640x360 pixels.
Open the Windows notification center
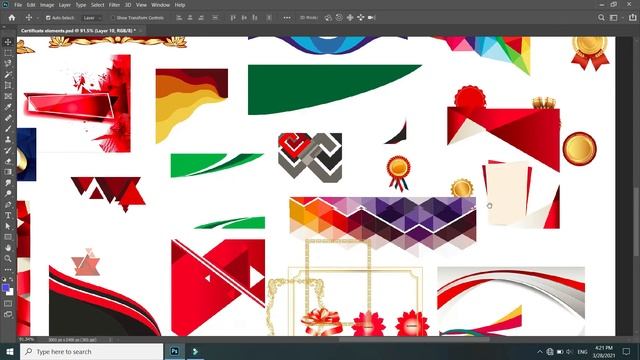[627, 351]
